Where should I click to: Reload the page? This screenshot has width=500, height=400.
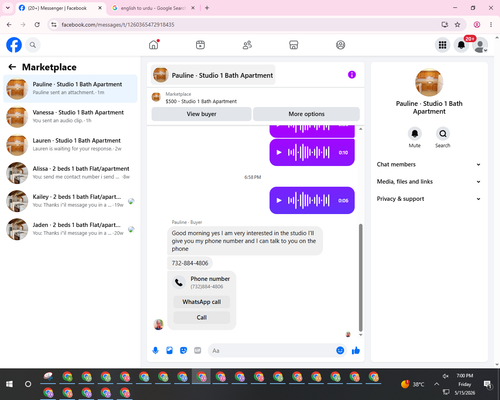click(37, 25)
